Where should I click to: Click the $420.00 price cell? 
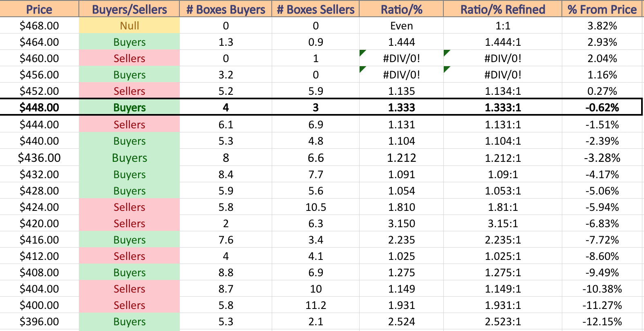click(x=39, y=224)
